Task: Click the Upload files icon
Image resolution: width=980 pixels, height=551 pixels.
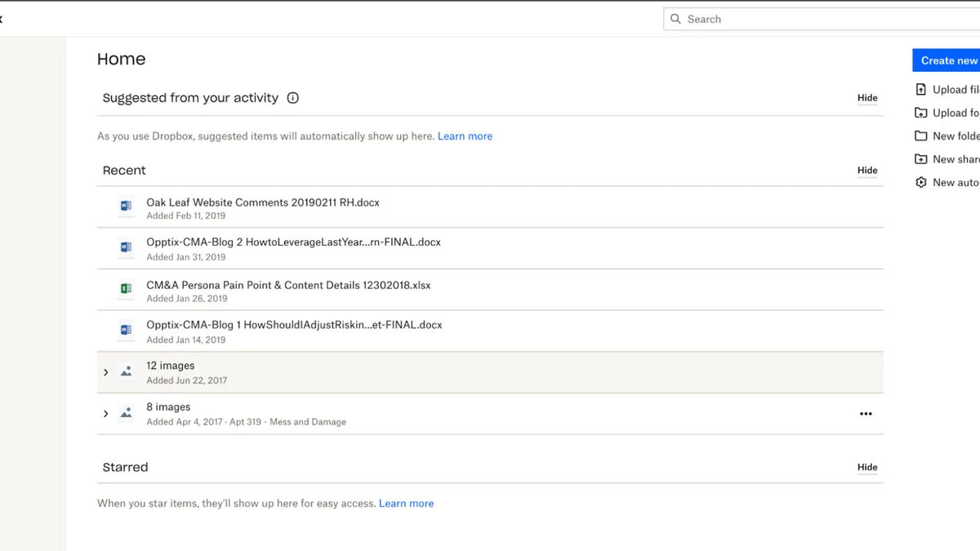Action: click(921, 90)
